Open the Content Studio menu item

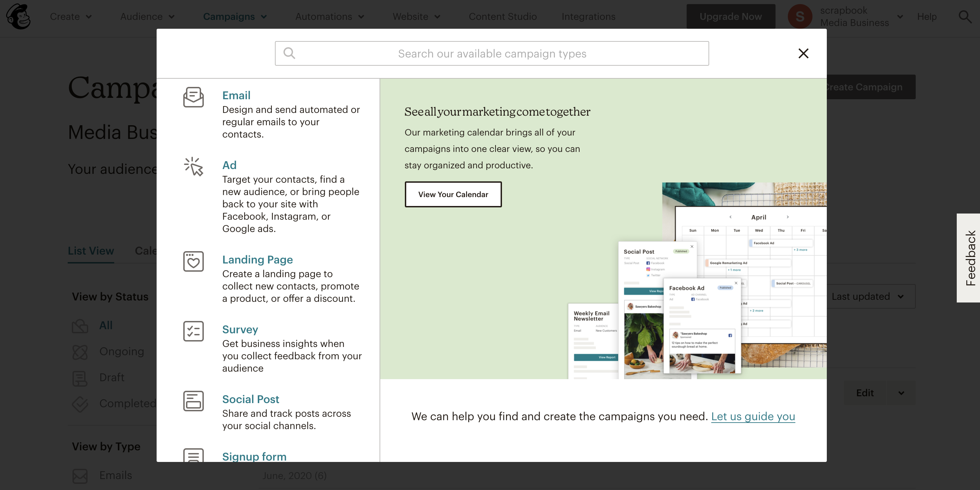[502, 16]
